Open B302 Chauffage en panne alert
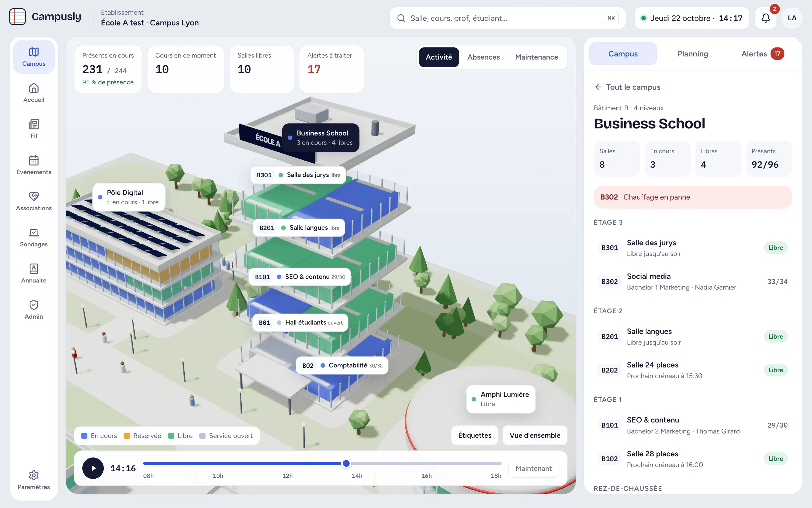 pyautogui.click(x=692, y=197)
